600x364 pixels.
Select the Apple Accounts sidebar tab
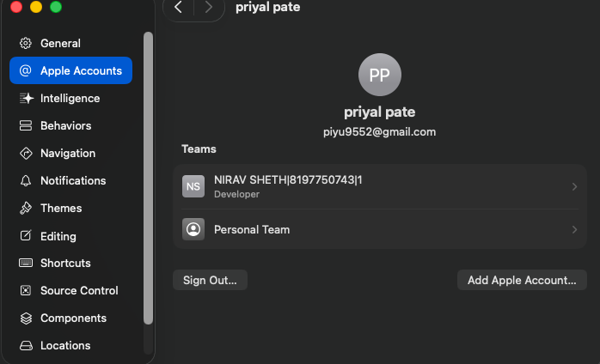(70, 70)
